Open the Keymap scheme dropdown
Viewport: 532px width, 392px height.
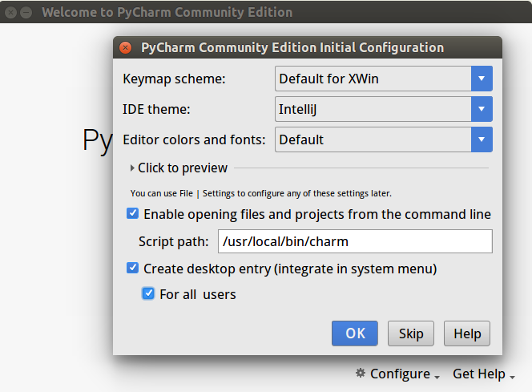pyautogui.click(x=384, y=79)
